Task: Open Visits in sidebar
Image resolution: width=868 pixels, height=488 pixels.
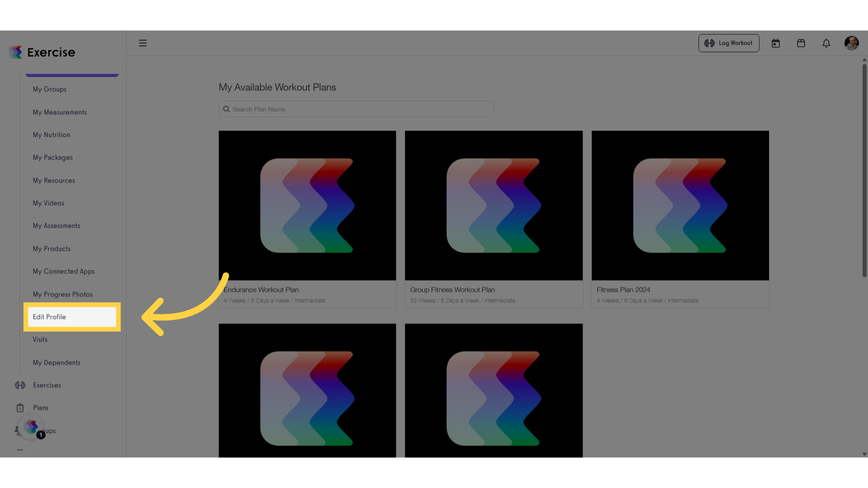Action: coord(40,340)
